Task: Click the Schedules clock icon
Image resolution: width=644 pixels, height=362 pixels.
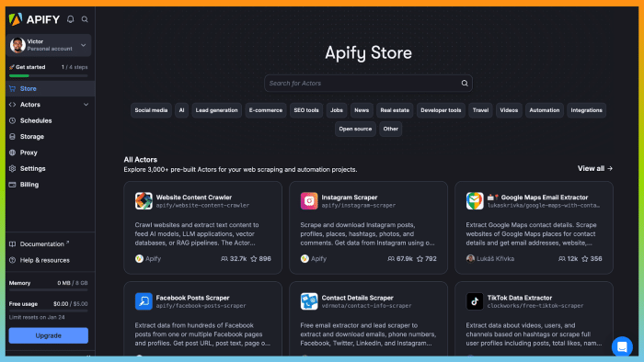Action: click(x=12, y=120)
